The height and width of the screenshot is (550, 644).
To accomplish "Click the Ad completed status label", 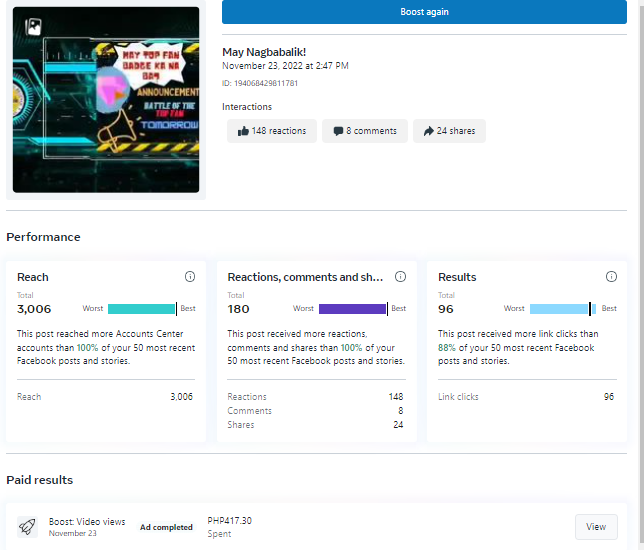I will click(166, 527).
